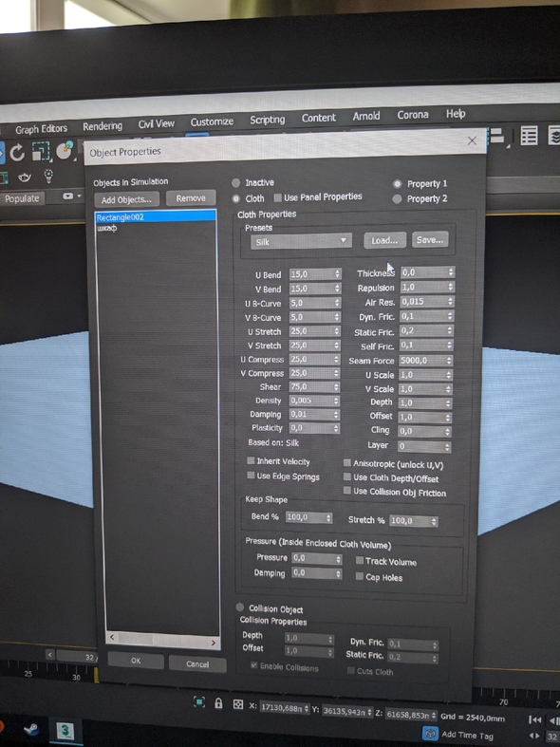
Task: Jump to the timeline start with Go to Start
Action: pos(534,719)
